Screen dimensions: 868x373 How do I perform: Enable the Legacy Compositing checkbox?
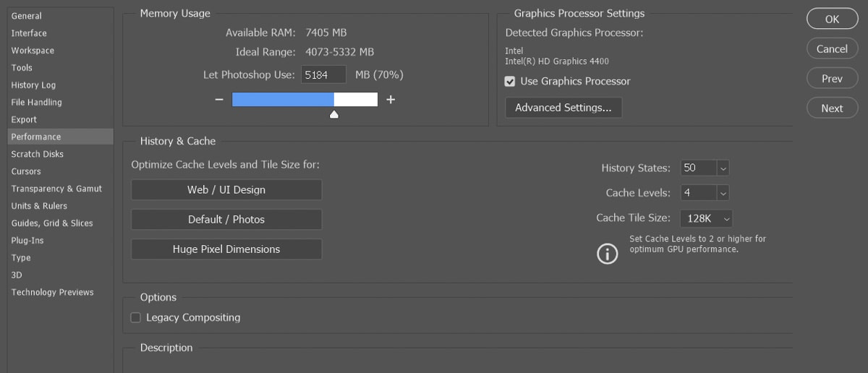[x=135, y=317]
